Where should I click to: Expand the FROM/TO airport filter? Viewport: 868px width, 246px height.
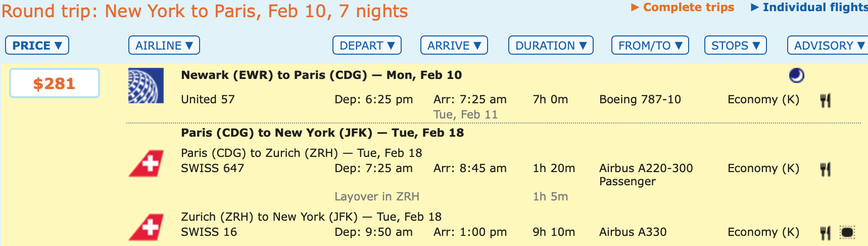(650, 46)
